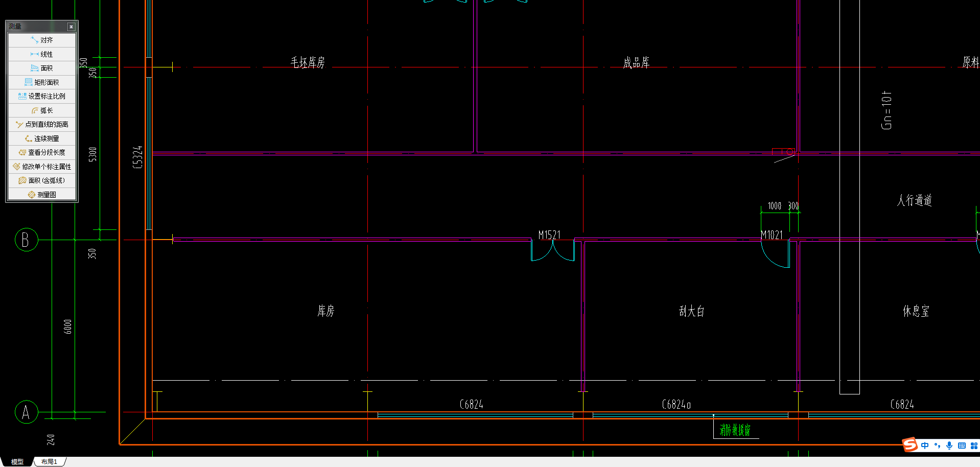Open 设置标注比例 annotation scale setting
This screenshot has height=467, width=980.
click(42, 96)
